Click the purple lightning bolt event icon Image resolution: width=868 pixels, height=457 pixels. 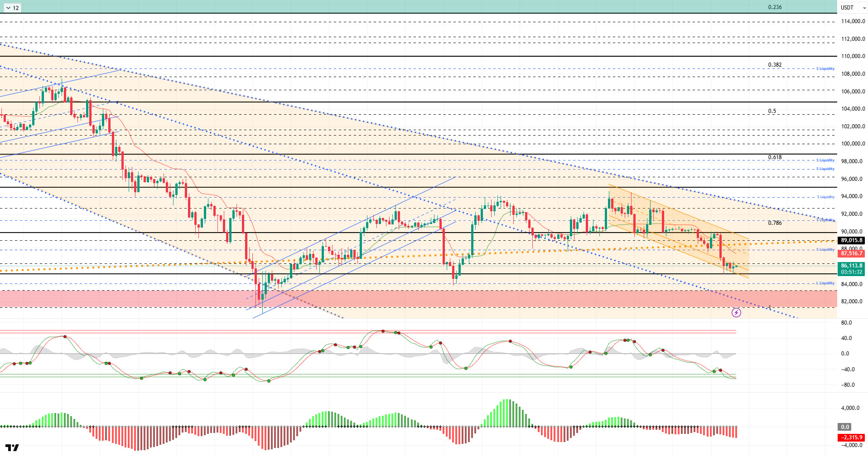[736, 312]
